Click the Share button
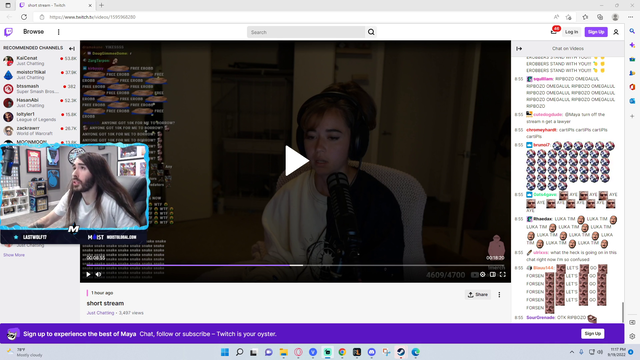 click(x=478, y=294)
